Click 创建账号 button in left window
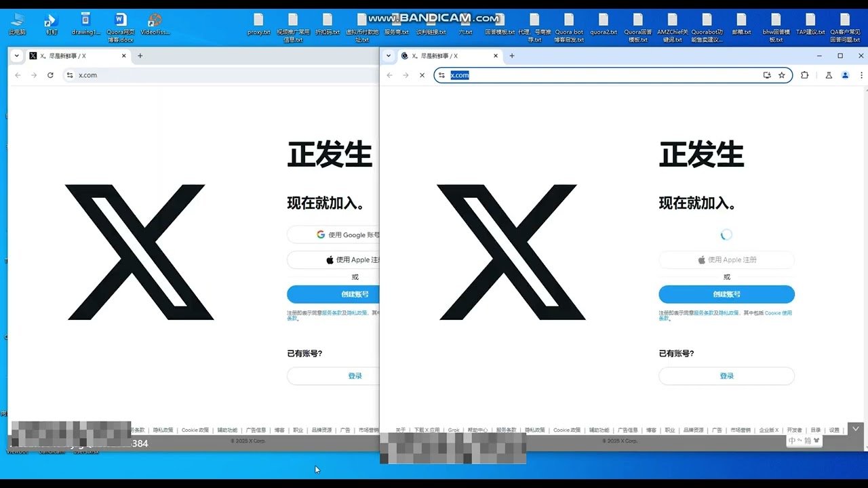868x488 pixels. coord(333,294)
